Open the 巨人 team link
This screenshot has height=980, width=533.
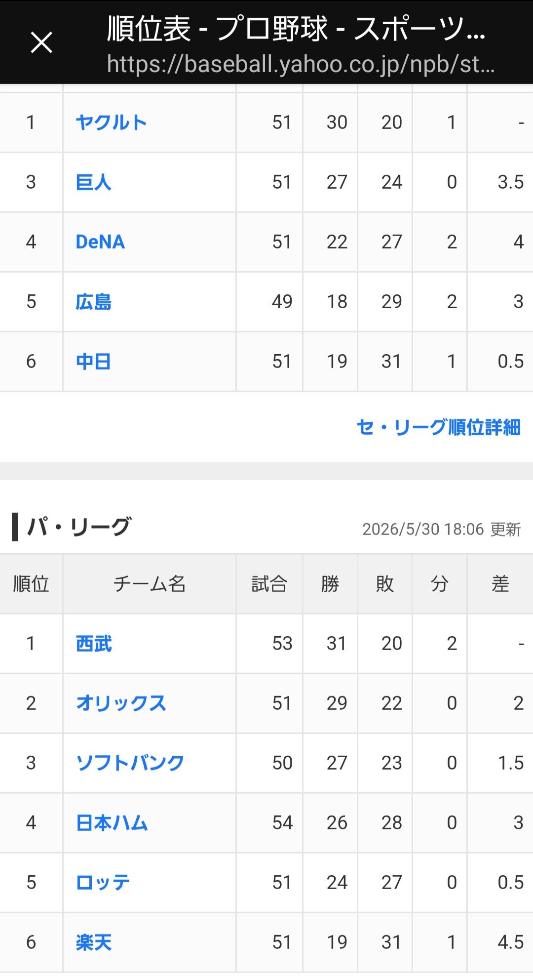[x=93, y=182]
